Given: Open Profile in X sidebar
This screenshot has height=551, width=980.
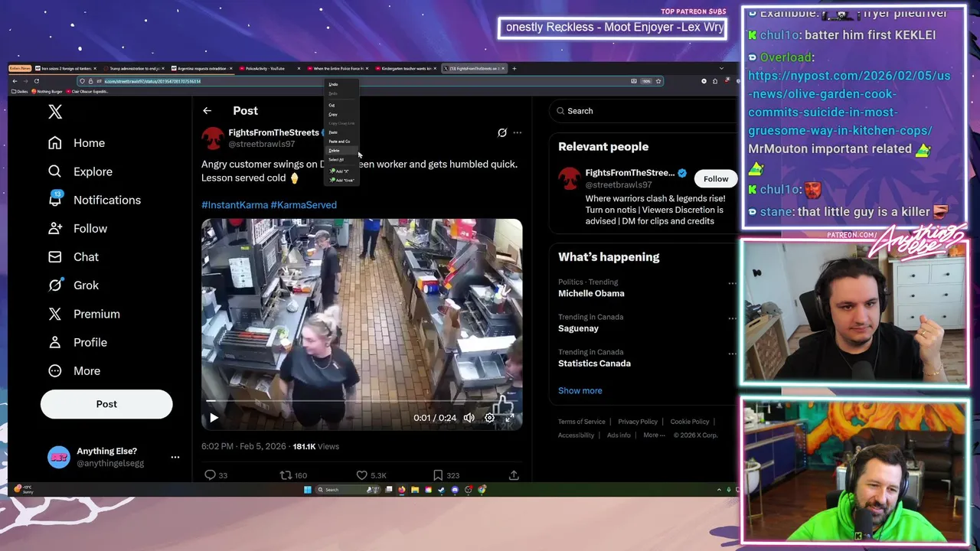Looking at the screenshot, I should tap(77, 342).
